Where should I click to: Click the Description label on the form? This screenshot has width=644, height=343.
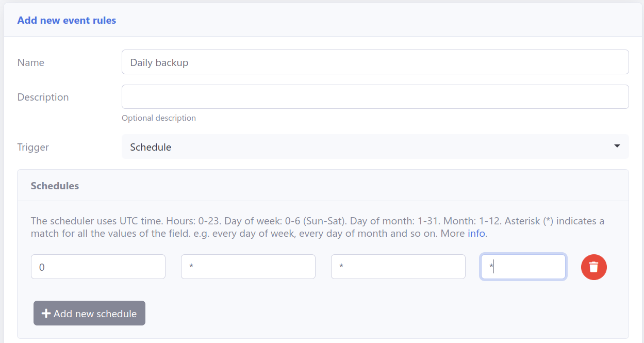point(43,97)
